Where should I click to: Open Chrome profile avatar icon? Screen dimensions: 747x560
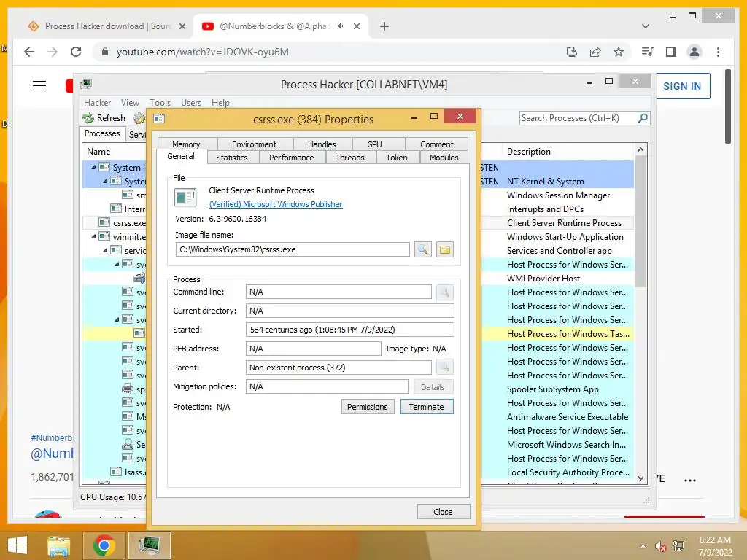click(x=694, y=52)
